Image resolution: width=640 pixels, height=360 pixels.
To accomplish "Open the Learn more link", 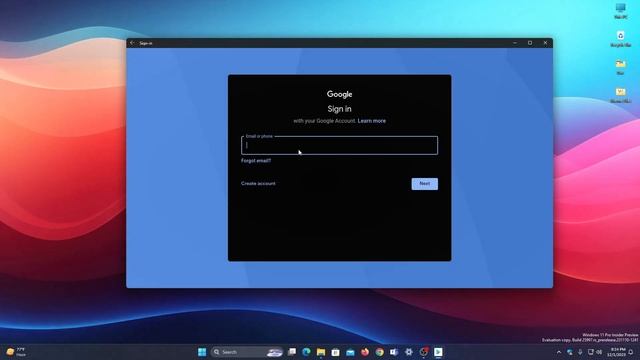I will (371, 121).
